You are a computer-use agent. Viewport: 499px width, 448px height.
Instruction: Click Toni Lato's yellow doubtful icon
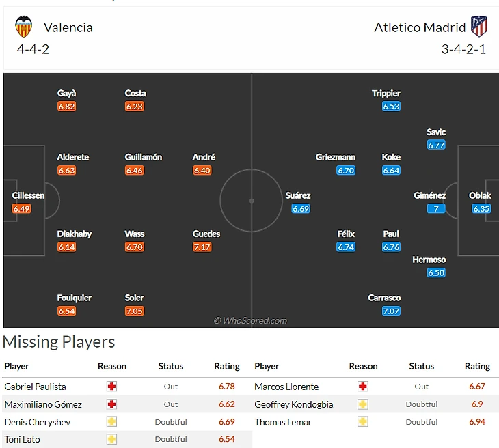(x=112, y=439)
